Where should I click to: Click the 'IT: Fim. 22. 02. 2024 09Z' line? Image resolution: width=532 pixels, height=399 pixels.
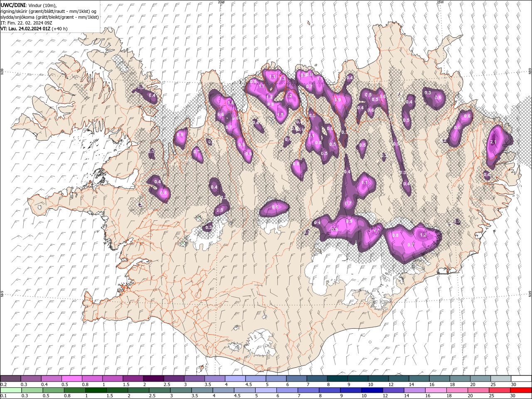tap(26, 23)
